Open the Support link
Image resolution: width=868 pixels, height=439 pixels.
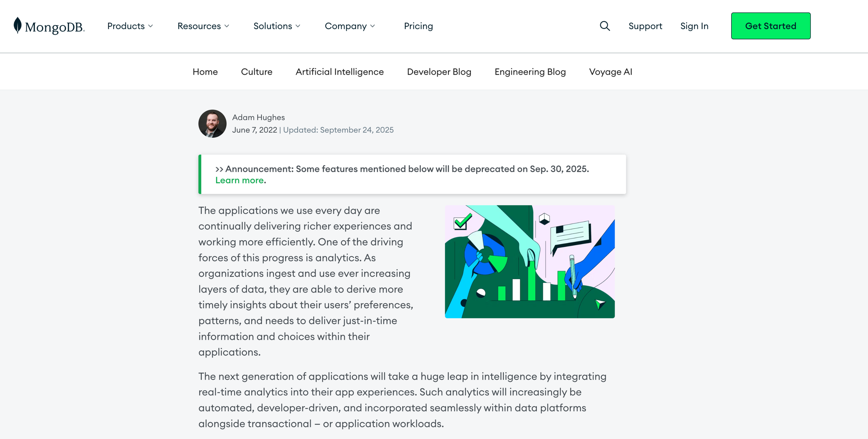click(x=645, y=26)
